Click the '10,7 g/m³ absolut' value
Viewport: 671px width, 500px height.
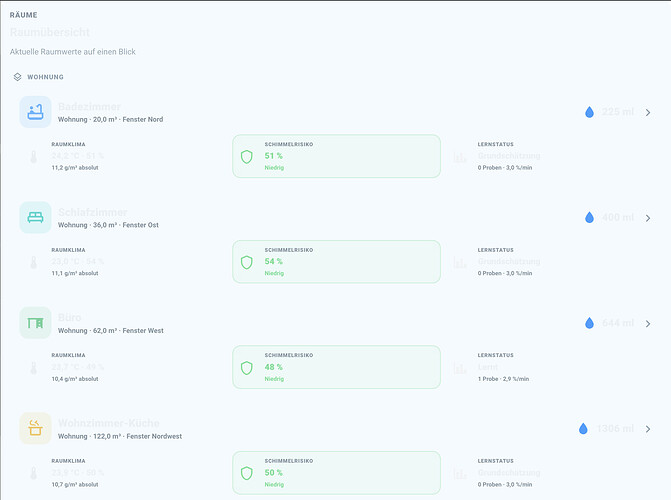[75, 485]
